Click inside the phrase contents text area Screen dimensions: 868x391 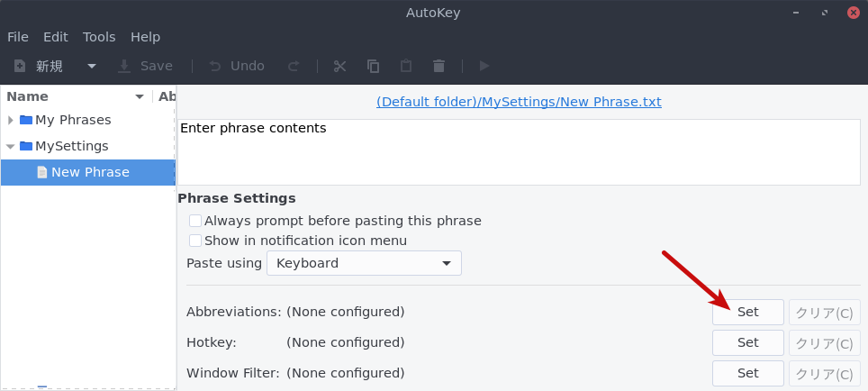click(519, 151)
